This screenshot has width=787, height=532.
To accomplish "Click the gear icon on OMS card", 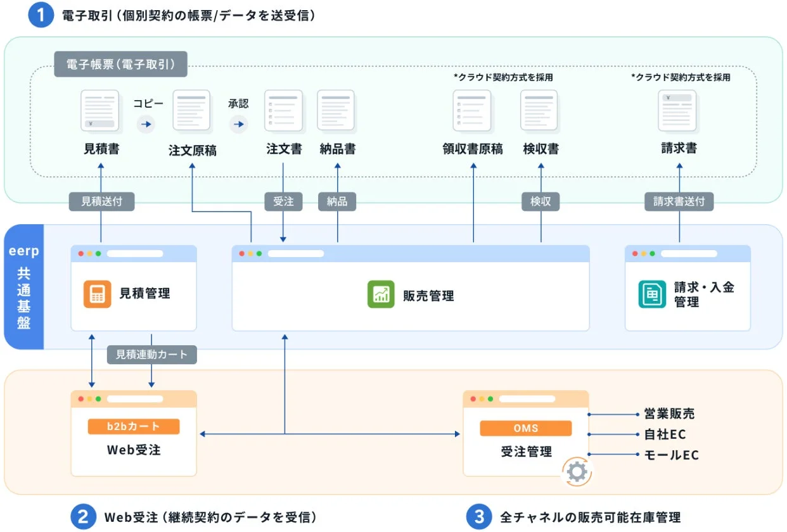I will pyautogui.click(x=576, y=472).
